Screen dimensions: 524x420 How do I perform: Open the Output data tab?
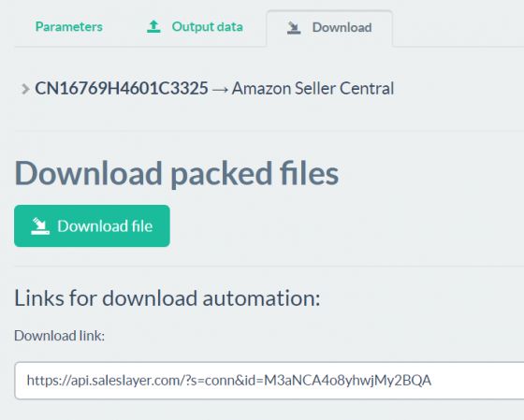click(207, 27)
